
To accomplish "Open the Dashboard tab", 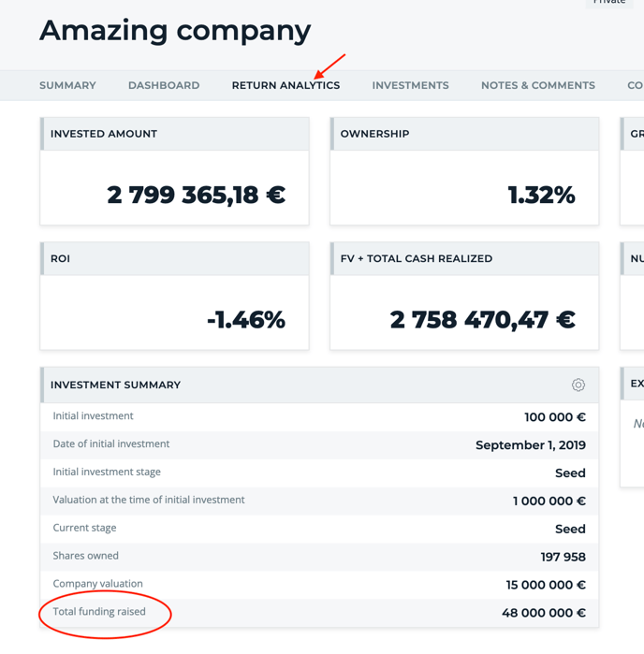I will click(164, 85).
